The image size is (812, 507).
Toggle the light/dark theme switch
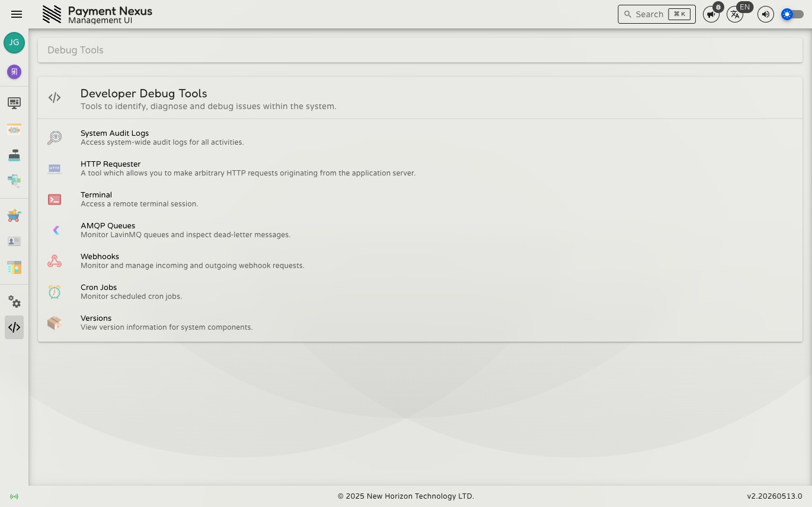pos(792,14)
